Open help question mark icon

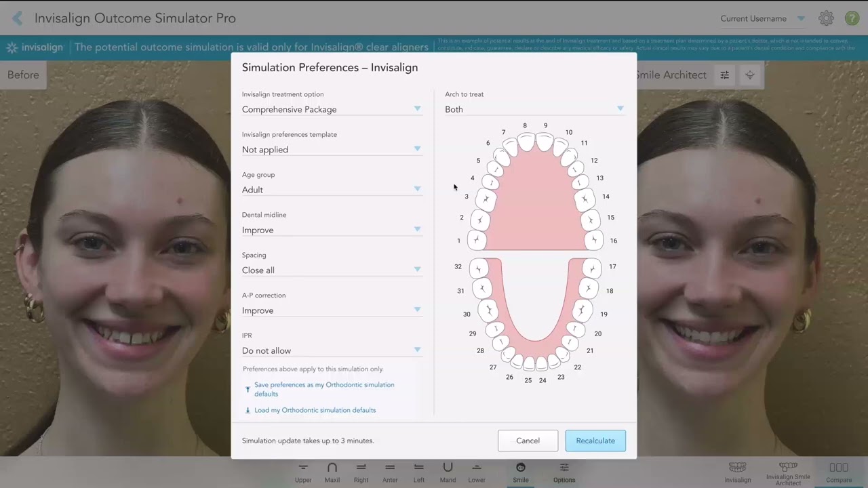point(852,18)
